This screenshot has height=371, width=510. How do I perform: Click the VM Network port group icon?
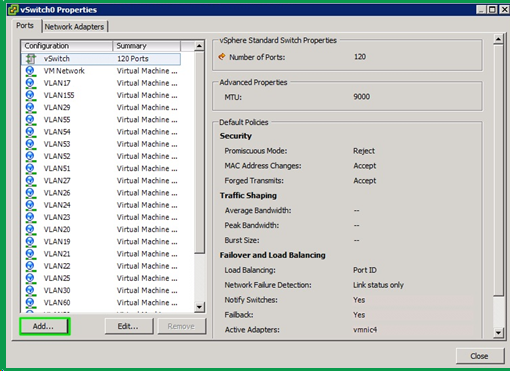[30, 71]
